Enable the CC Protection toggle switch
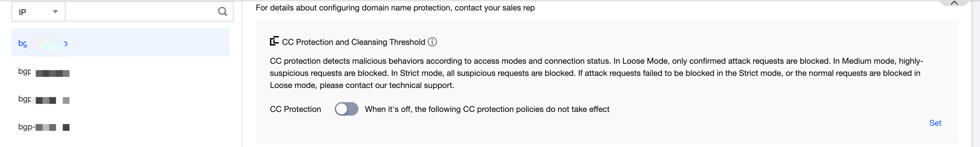Viewport: 980px width, 147px height. coord(346,109)
